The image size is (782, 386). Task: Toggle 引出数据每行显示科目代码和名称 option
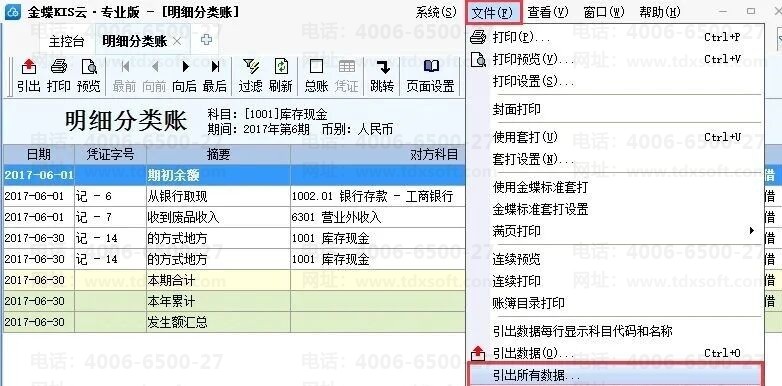coord(615,331)
